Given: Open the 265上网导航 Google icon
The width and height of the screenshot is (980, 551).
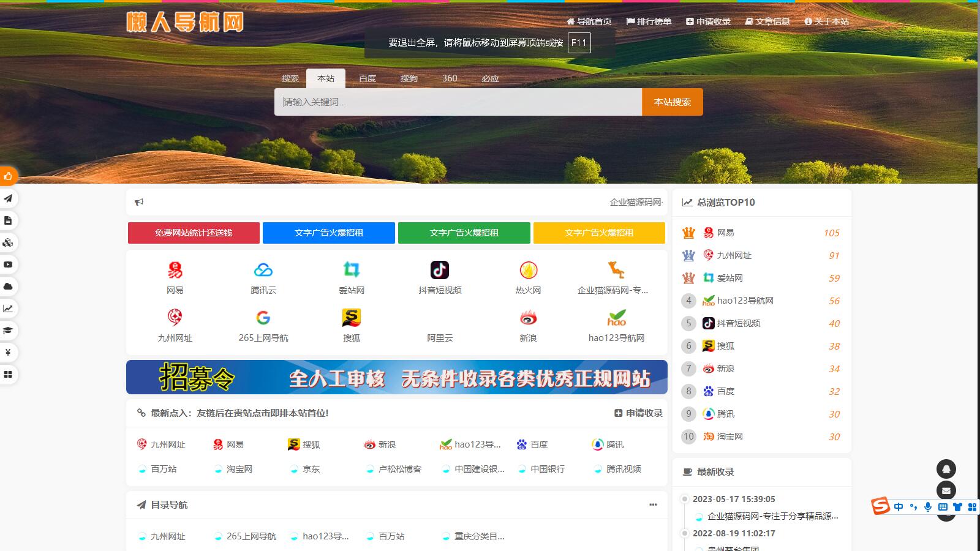Looking at the screenshot, I should coord(263,318).
